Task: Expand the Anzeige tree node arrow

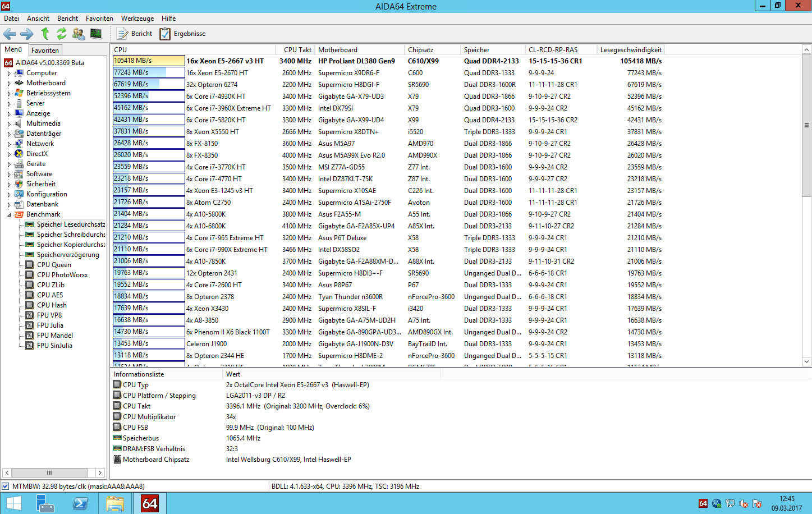Action: (9, 114)
